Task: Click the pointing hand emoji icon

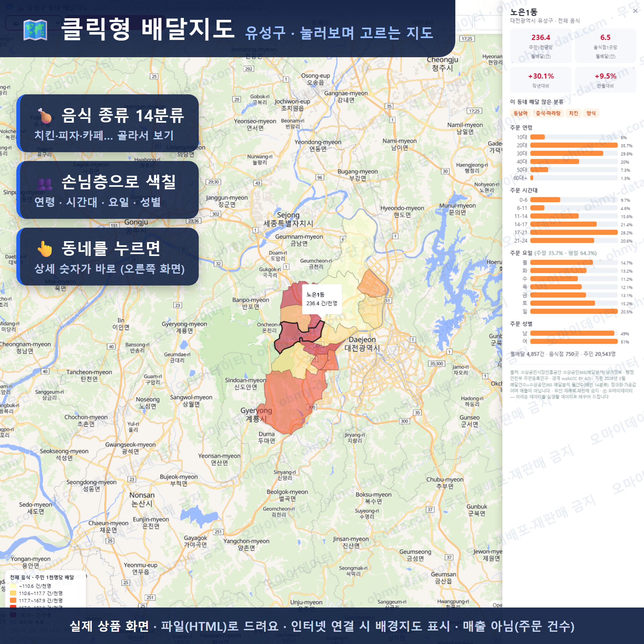Action: (45, 249)
